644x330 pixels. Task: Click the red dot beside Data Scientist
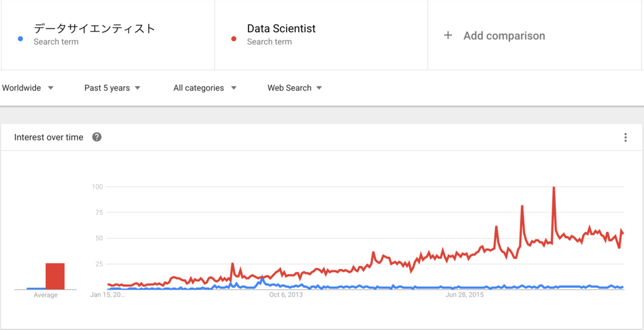[234, 40]
